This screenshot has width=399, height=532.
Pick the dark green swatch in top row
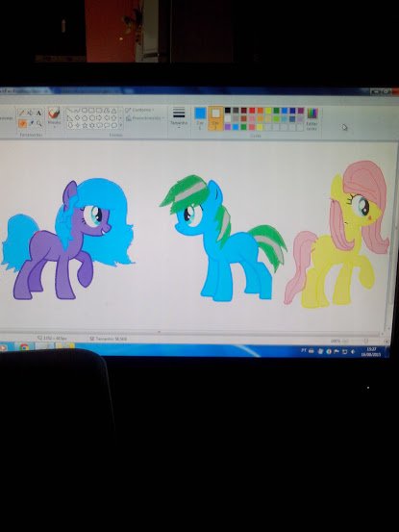pos(276,111)
